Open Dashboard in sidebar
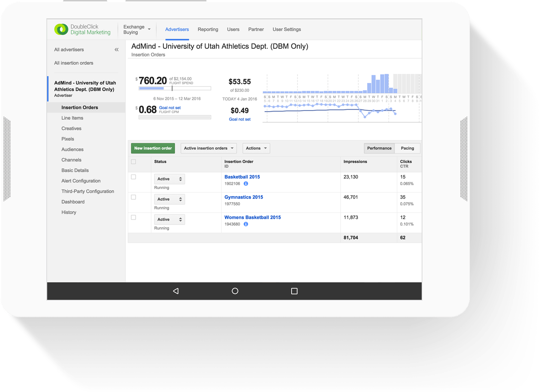Image resolution: width=539 pixels, height=392 pixels. coord(73,202)
